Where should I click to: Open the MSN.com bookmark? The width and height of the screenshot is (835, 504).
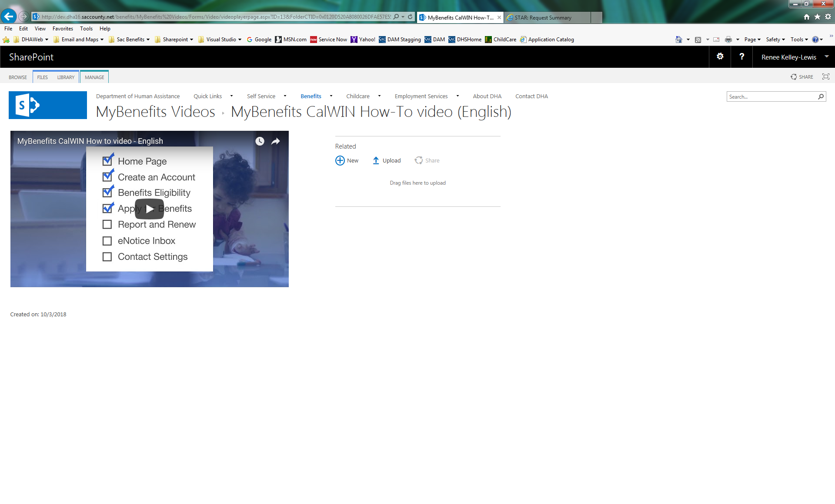291,40
